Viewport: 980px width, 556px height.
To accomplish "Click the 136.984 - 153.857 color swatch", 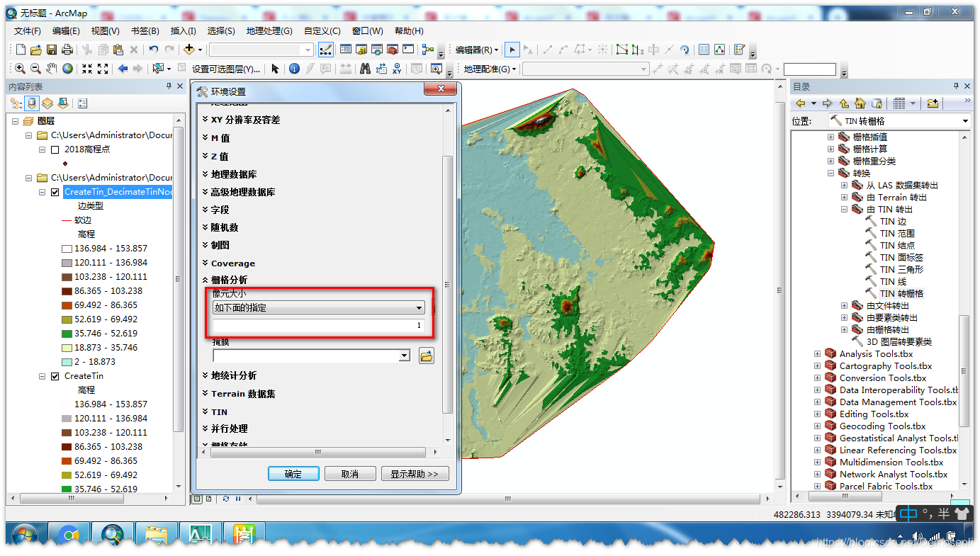I will [67, 249].
